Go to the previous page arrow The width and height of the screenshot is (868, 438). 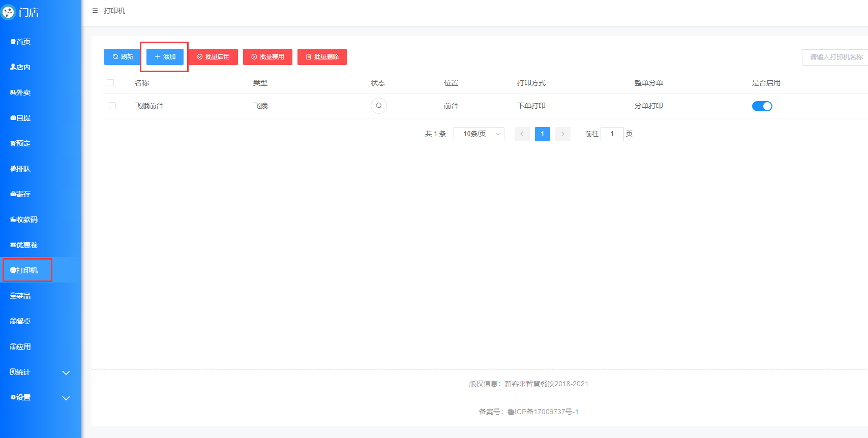click(x=522, y=134)
